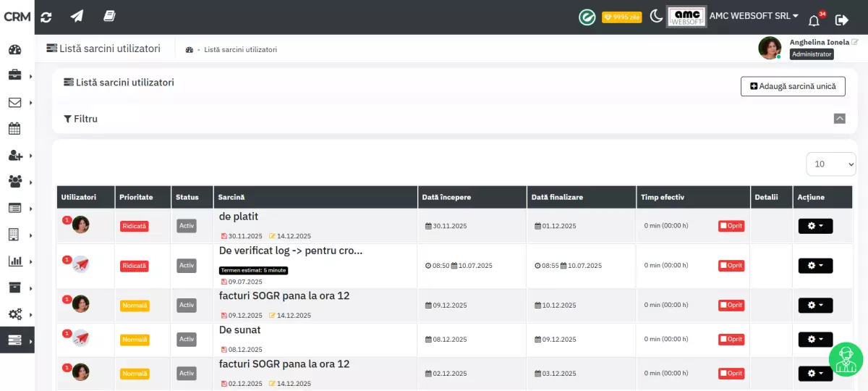Open the charts icon in sidebar
868x391 pixels.
point(14,261)
